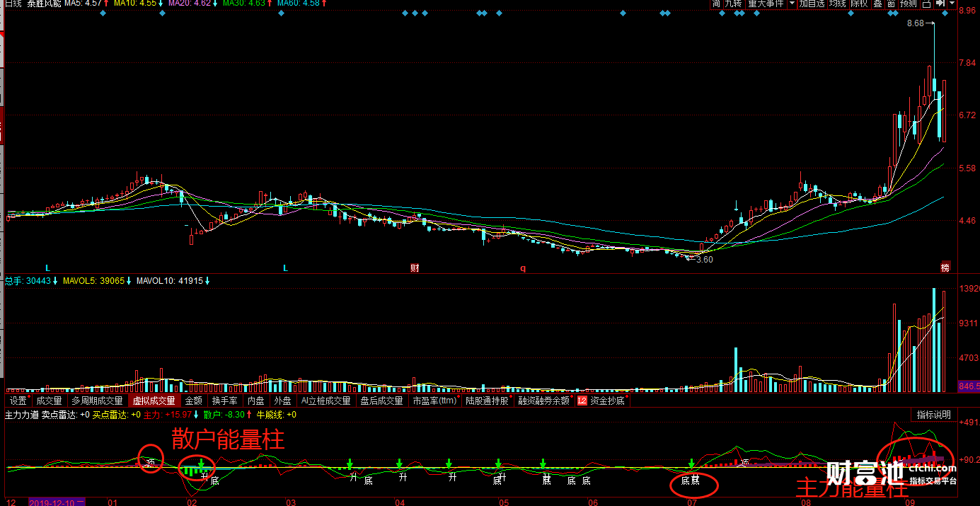Switch to the 换手率 turnover tab
Screen dimensions: 980x506
point(224,401)
